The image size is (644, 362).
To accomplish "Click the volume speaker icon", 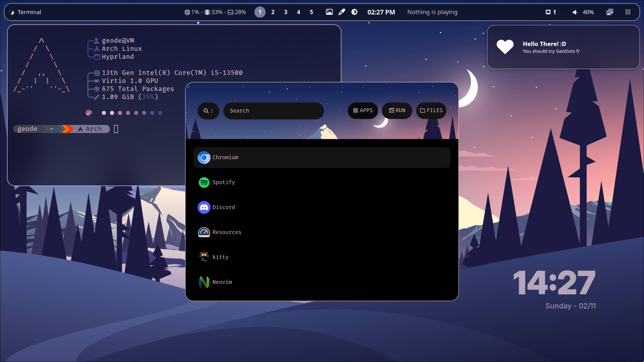I will click(x=575, y=12).
